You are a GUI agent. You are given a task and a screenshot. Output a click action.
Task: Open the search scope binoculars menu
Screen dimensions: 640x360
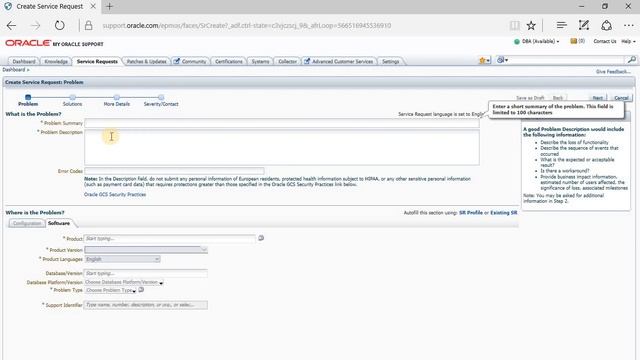(502, 60)
